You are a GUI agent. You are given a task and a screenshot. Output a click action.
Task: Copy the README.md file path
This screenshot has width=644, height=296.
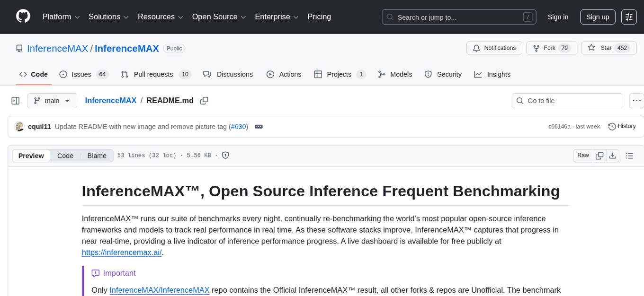204,101
